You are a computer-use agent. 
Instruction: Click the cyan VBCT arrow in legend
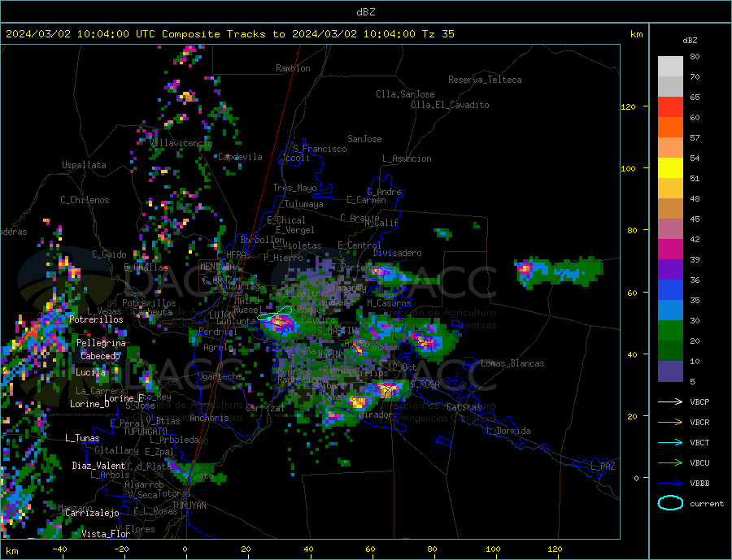(x=670, y=442)
